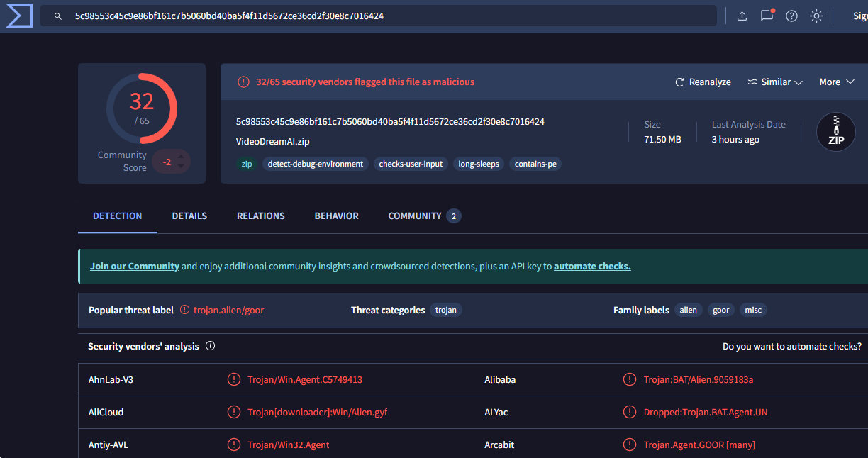
Task: Switch to the Detection tab
Action: pos(118,216)
